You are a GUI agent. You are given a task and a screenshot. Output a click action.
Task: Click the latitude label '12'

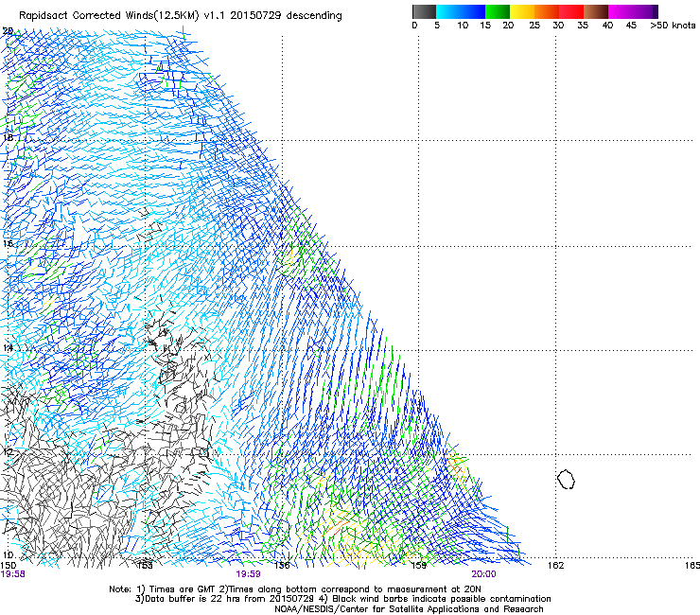(x=8, y=451)
